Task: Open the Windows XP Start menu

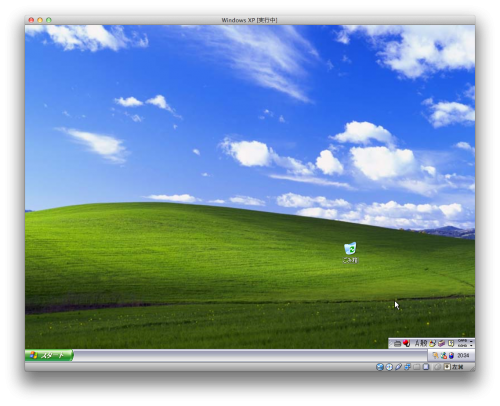Action: coord(49,355)
